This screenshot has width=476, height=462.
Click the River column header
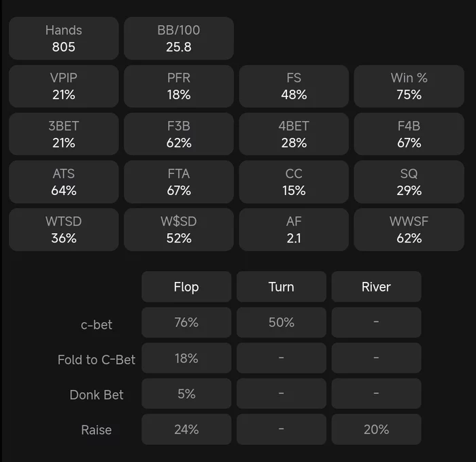(x=376, y=287)
